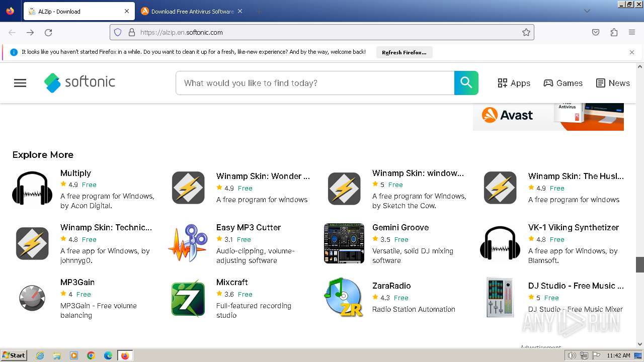
Task: Go forward one page
Action: click(x=30, y=32)
